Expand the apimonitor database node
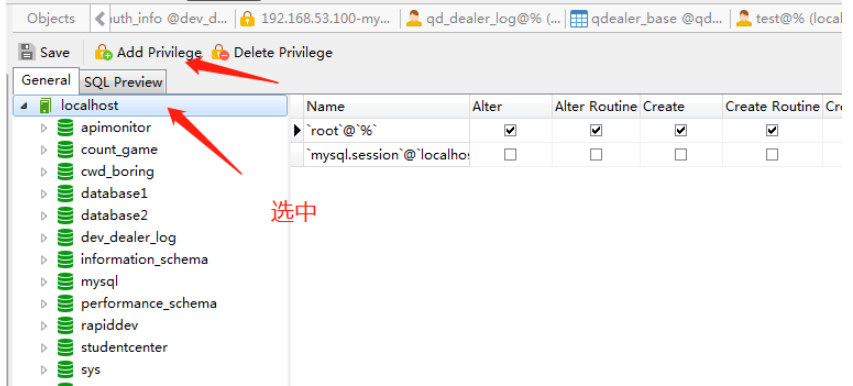The height and width of the screenshot is (386, 853). tap(44, 128)
